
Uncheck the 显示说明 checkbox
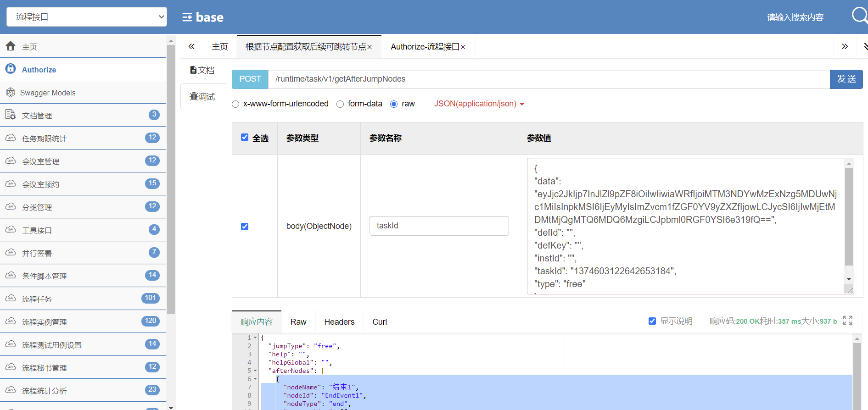[652, 321]
